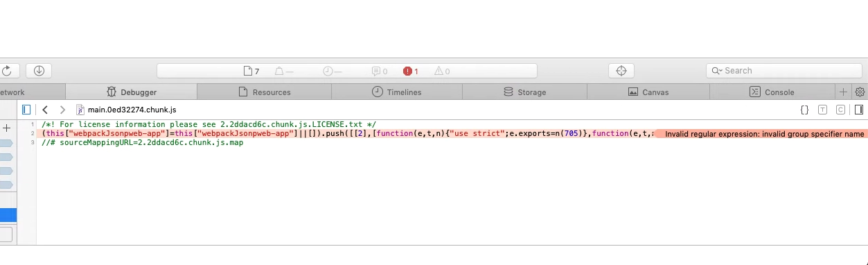Toggle the type information T button

[x=822, y=110]
